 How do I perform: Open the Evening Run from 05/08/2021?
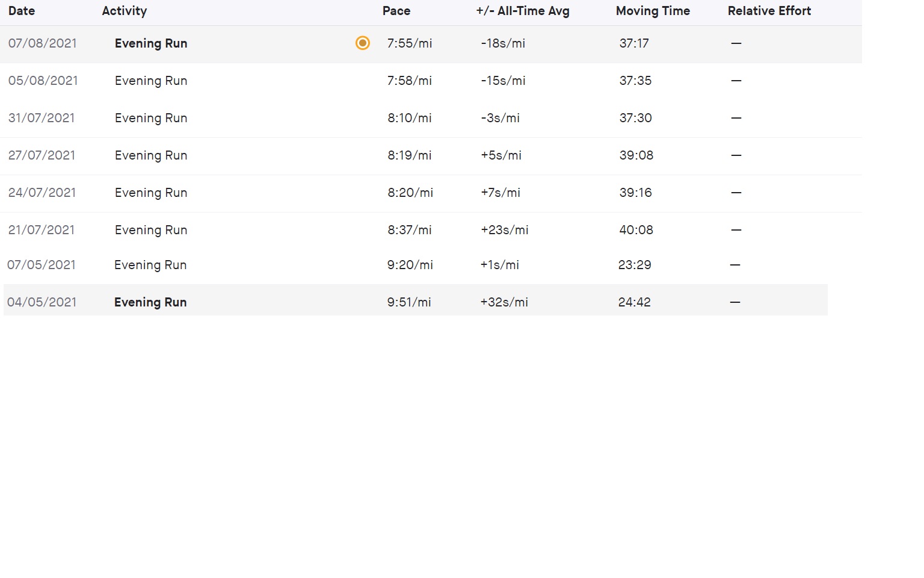151,81
